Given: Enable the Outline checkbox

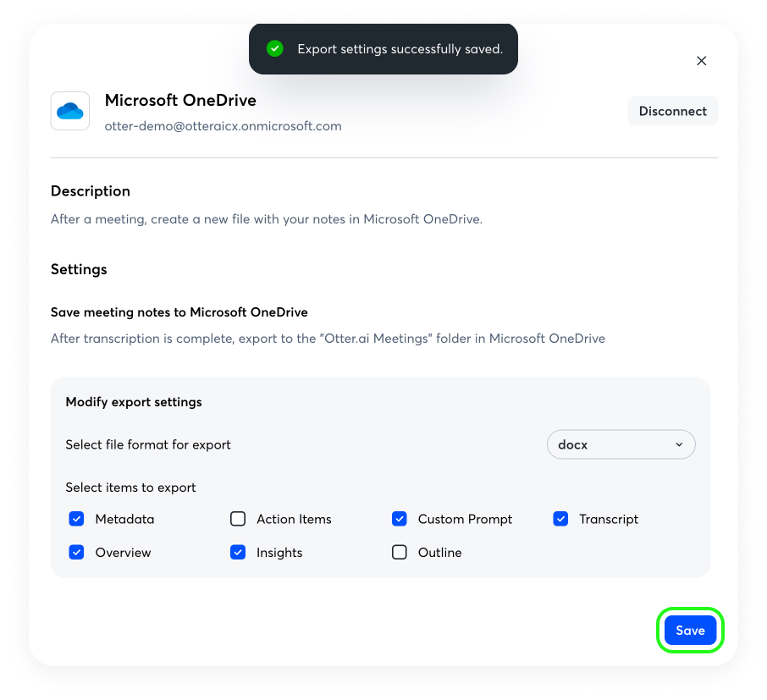Looking at the screenshot, I should pos(399,552).
